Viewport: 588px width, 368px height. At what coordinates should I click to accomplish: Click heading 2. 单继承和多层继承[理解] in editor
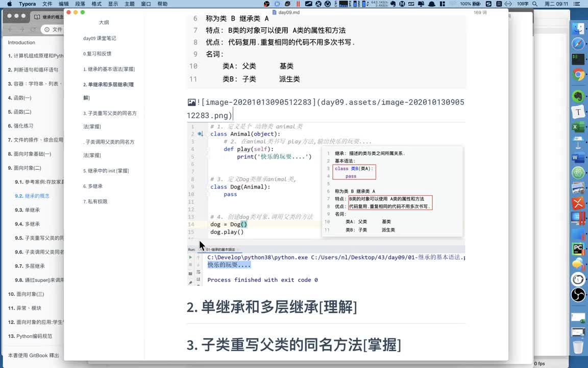point(272,307)
